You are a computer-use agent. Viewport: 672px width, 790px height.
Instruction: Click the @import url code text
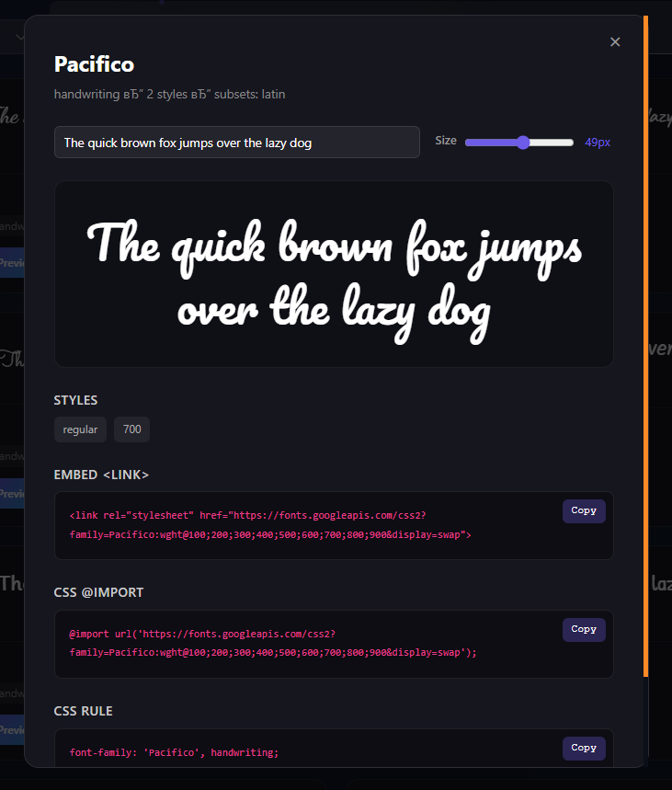(273, 643)
